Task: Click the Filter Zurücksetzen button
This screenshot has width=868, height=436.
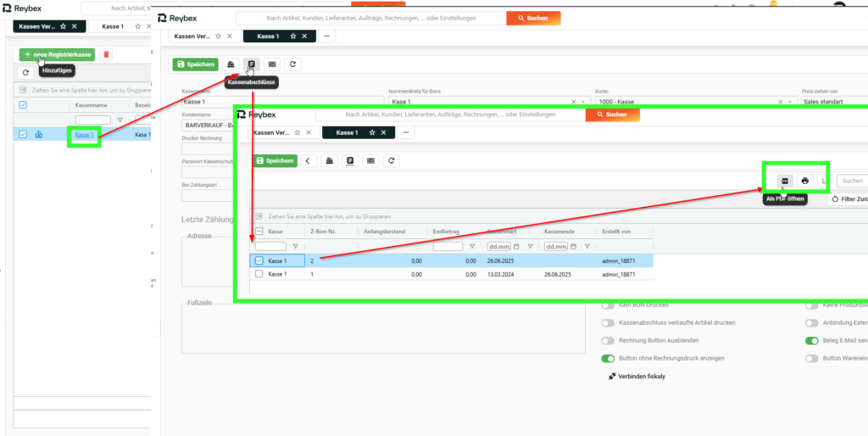Action: click(847, 198)
